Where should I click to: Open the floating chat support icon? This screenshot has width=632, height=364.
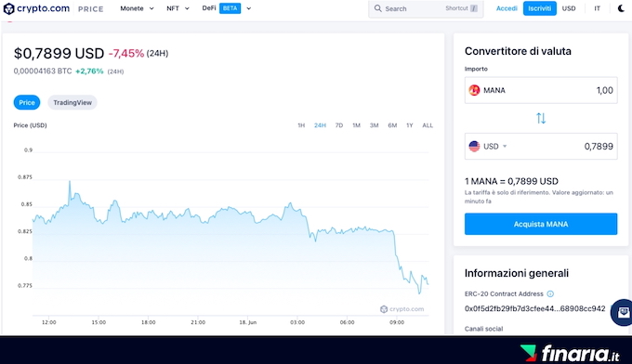(x=623, y=312)
